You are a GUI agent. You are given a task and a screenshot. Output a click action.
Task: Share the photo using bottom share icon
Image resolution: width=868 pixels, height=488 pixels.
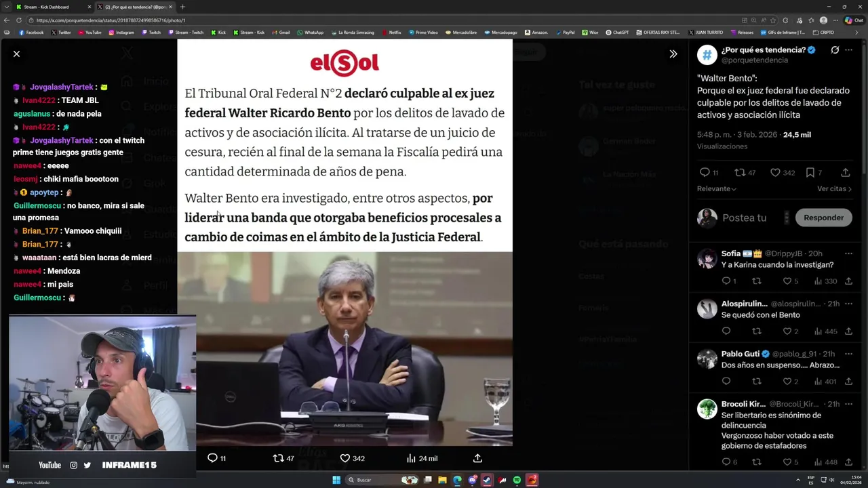click(x=477, y=458)
